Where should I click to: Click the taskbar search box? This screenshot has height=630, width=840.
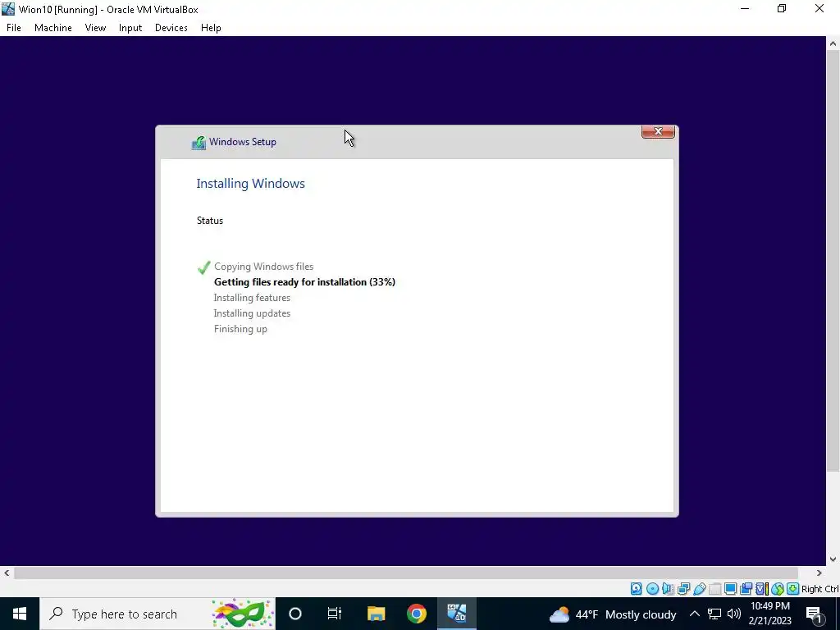tap(157, 614)
